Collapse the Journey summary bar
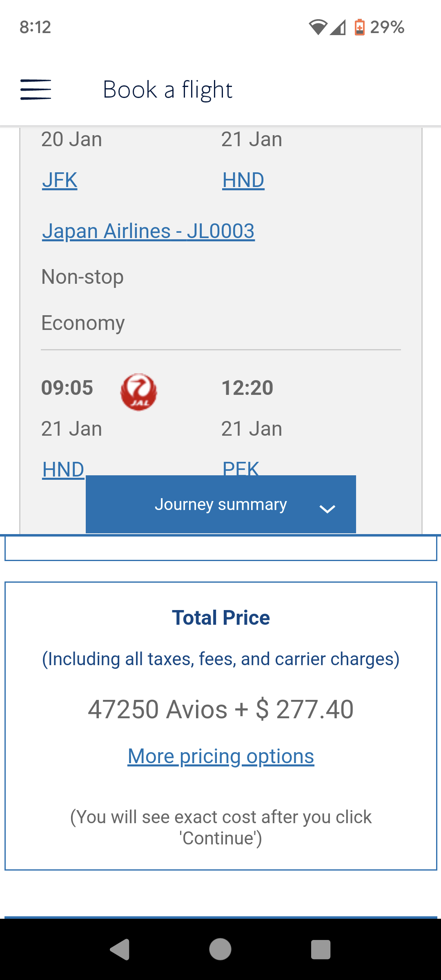Image resolution: width=441 pixels, height=980 pixels. (x=220, y=504)
